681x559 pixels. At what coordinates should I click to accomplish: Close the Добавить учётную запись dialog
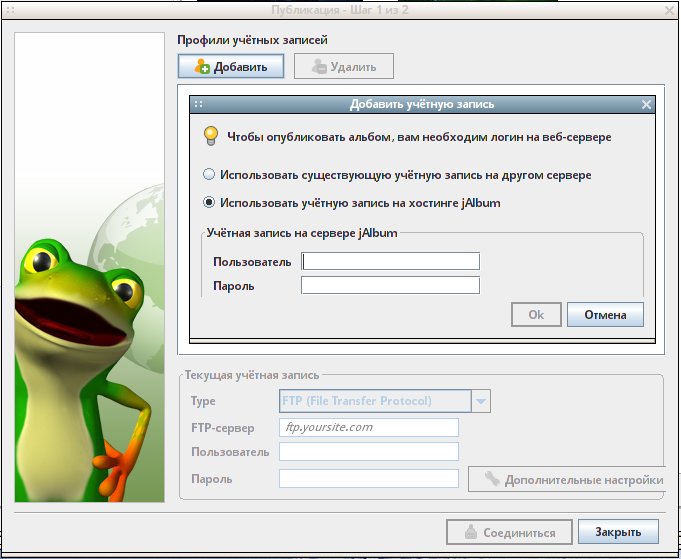pos(646,104)
